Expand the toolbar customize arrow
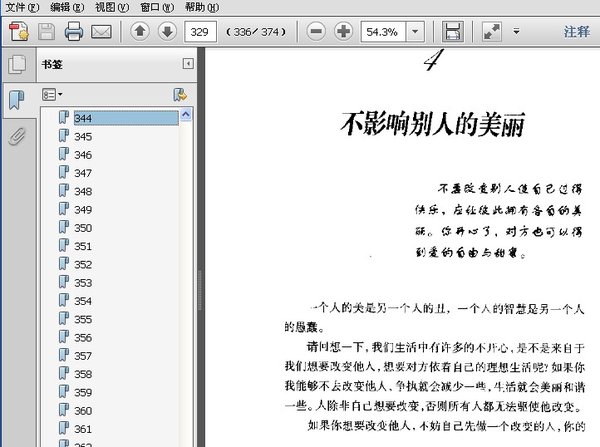The image size is (600, 447). (516, 31)
